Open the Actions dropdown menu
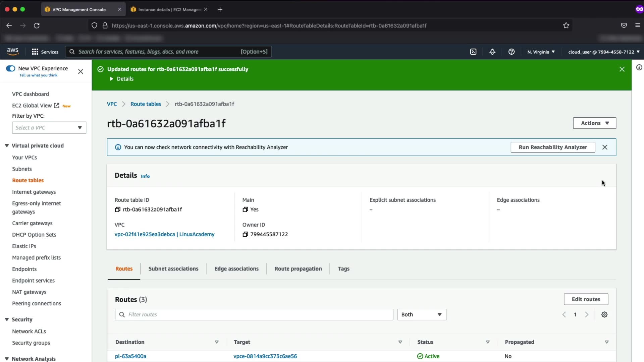This screenshot has height=362, width=644. (594, 123)
